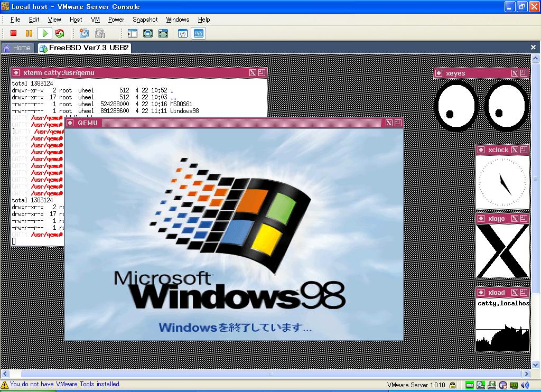Click the lock icon in status bar
Image resolution: width=541 pixels, height=392 pixels.
(452, 385)
